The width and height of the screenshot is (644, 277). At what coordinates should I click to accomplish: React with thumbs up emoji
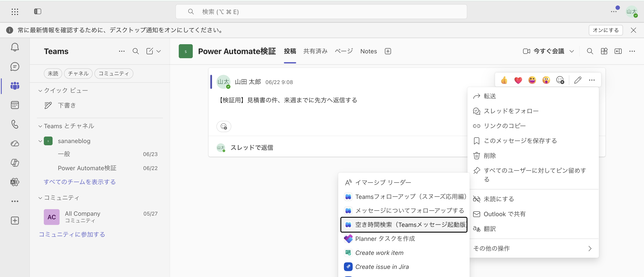tap(504, 80)
